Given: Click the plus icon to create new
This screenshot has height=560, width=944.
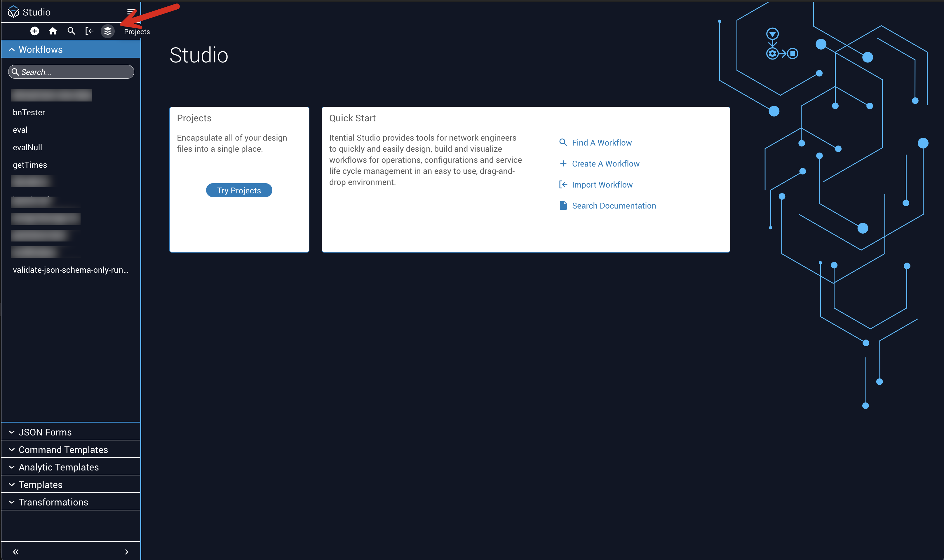Looking at the screenshot, I should pos(34,31).
